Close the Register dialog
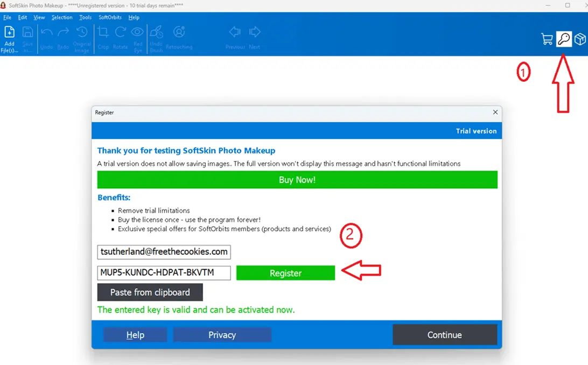Screen dimensions: 588x365 (495, 113)
